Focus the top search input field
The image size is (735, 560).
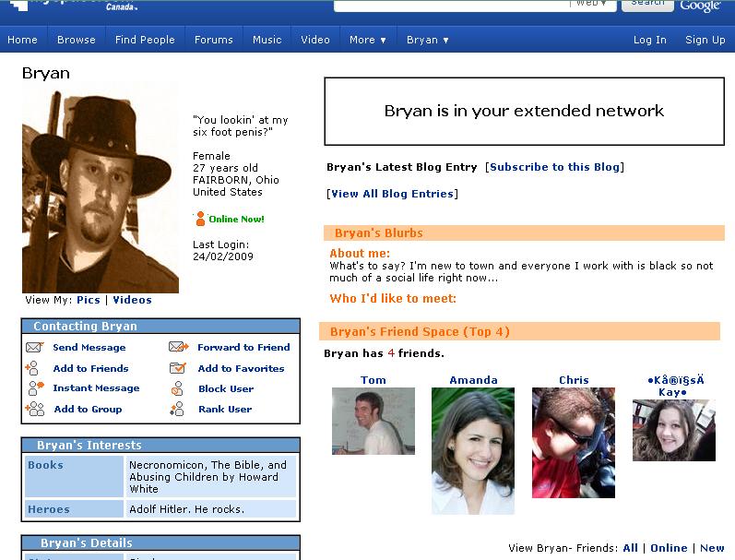tap(453, 5)
